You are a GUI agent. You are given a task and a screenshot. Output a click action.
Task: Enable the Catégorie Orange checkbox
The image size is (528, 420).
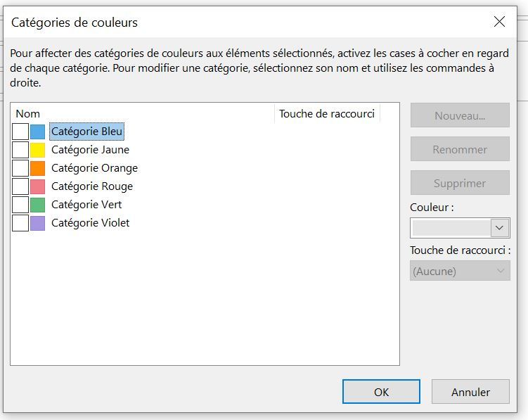[20, 168]
